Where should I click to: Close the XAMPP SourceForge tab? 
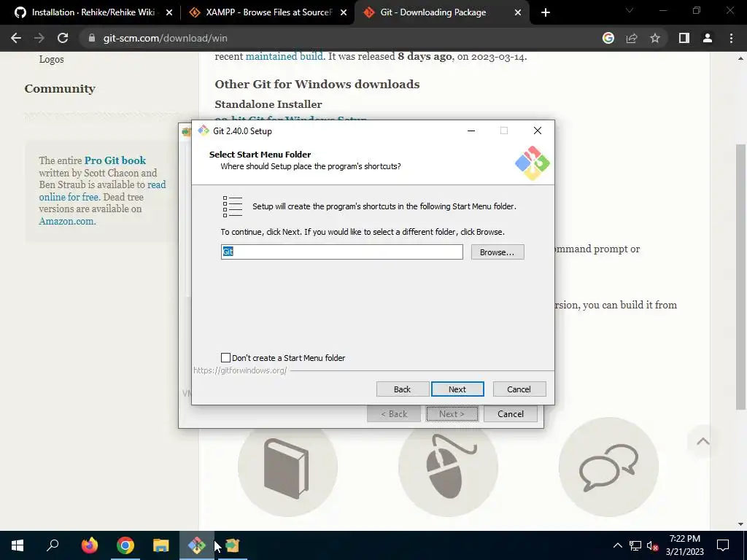point(344,13)
